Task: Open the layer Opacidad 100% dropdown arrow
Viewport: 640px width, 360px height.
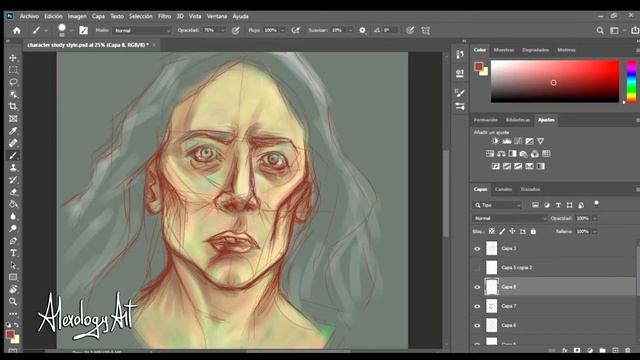Action: [x=595, y=218]
